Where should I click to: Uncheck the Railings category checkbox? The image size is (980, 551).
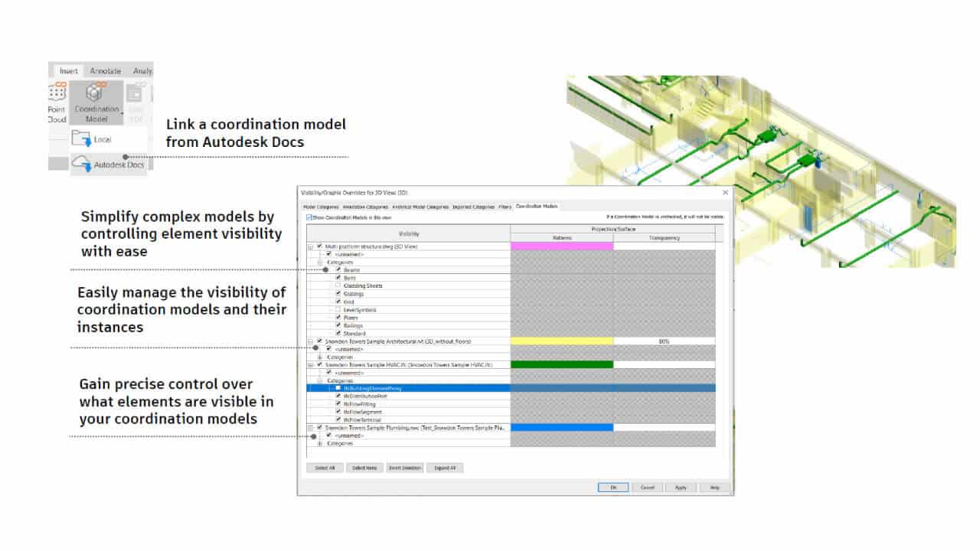pos(338,325)
